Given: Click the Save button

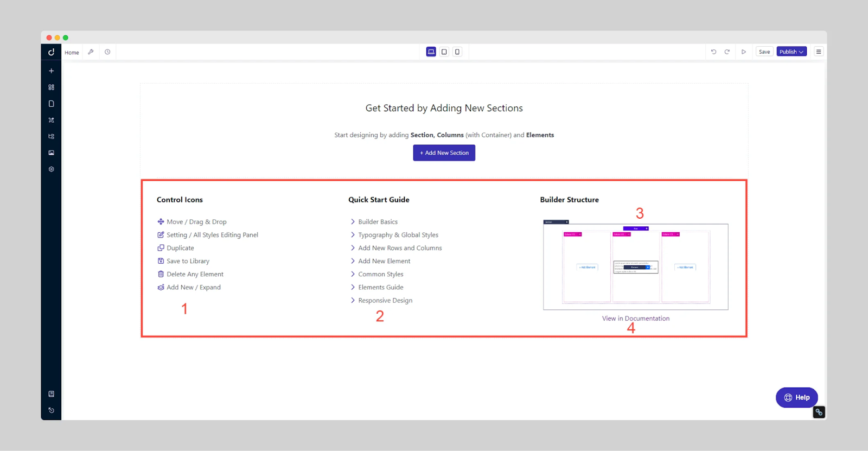Looking at the screenshot, I should click(764, 52).
